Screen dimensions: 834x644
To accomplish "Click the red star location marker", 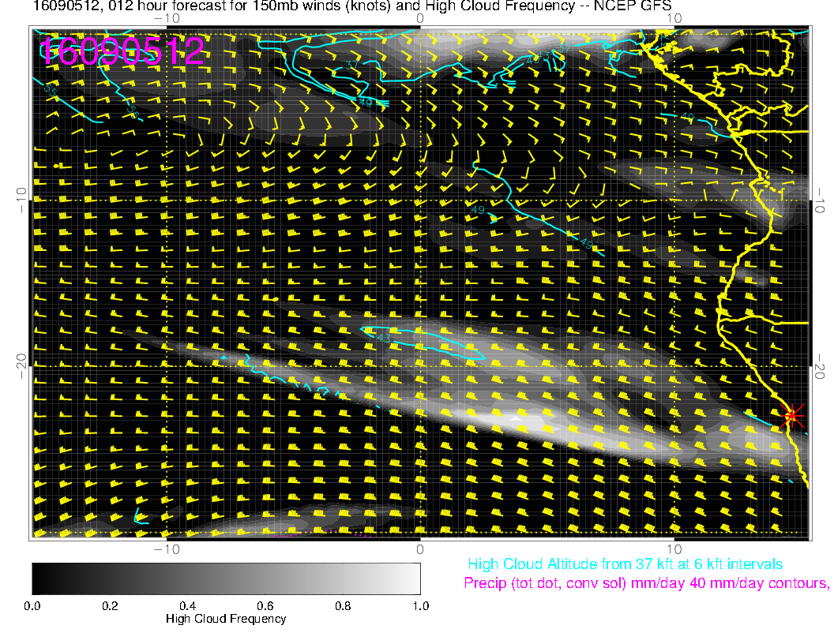I will coord(792,415).
